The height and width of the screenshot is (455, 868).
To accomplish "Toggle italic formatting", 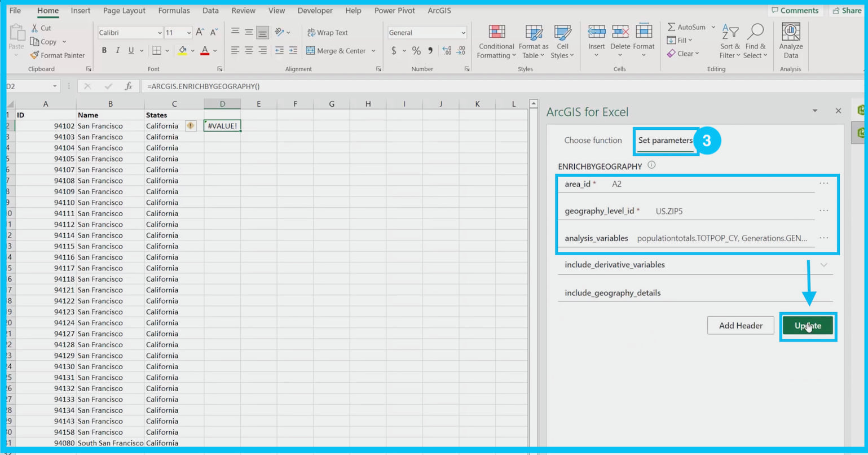I will point(117,50).
